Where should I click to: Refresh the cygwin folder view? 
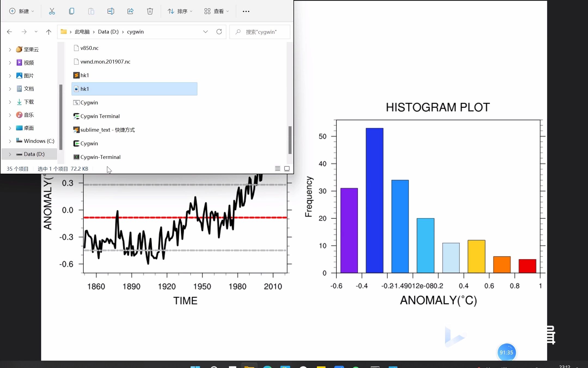click(219, 32)
